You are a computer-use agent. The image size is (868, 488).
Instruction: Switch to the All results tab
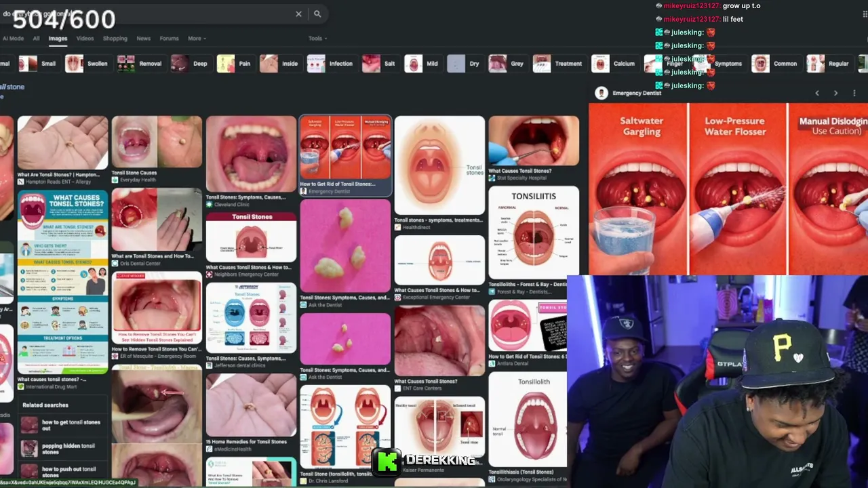coord(36,39)
